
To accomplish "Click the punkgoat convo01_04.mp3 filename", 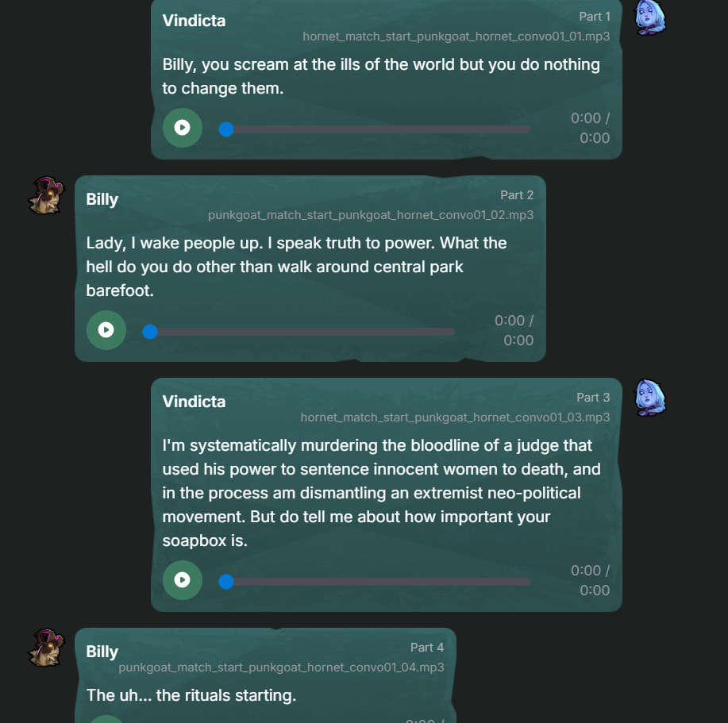I will [x=281, y=667].
